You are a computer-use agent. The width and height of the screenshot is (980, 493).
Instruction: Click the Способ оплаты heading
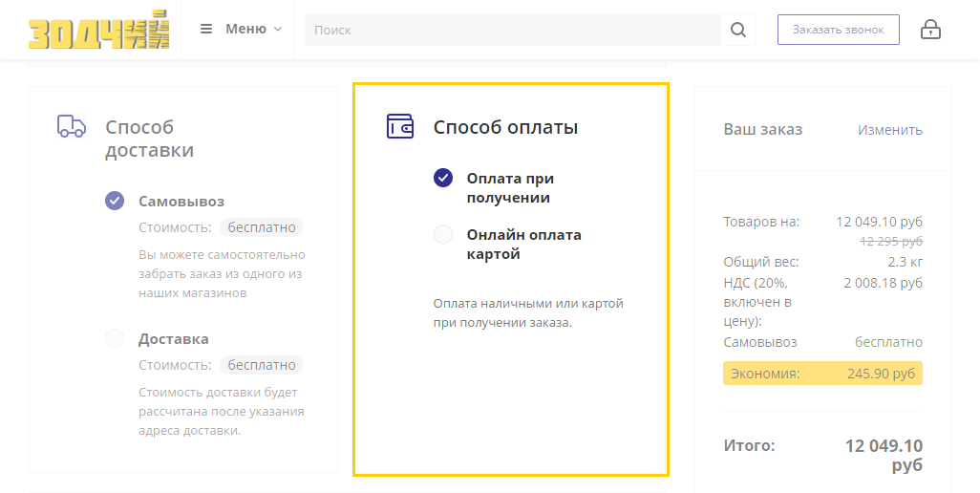[x=505, y=127]
